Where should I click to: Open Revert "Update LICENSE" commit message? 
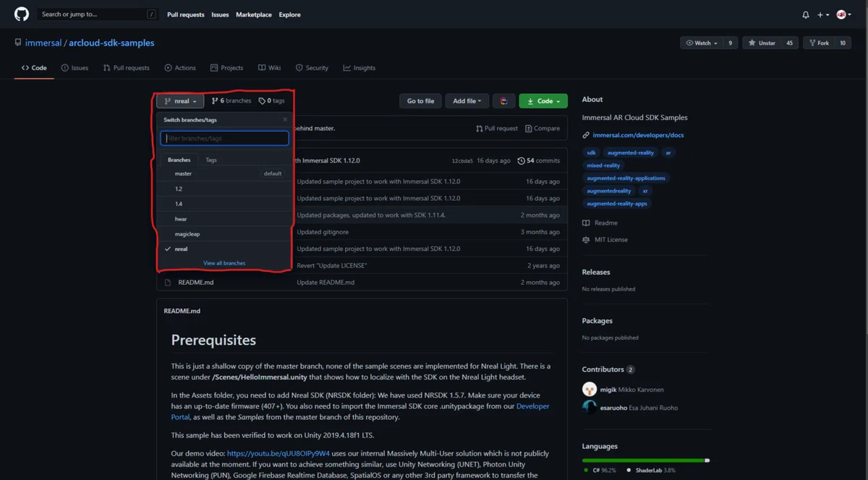(x=332, y=265)
